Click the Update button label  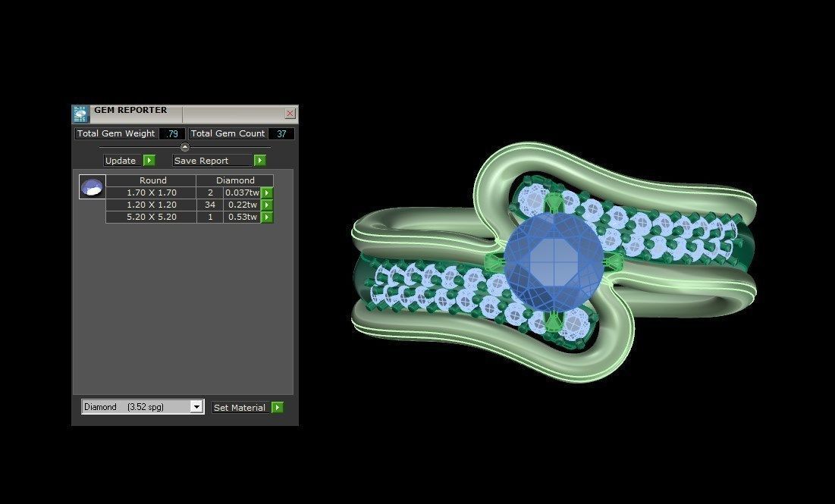coord(121,161)
